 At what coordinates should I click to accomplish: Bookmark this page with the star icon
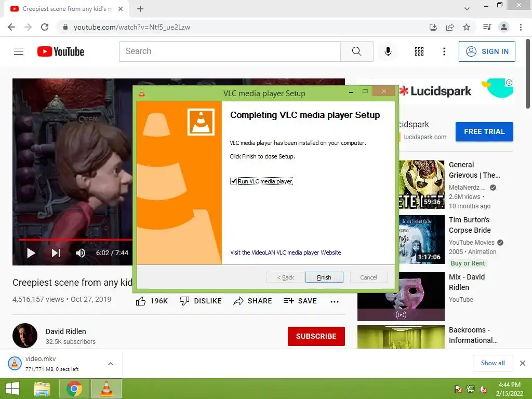tap(467, 27)
